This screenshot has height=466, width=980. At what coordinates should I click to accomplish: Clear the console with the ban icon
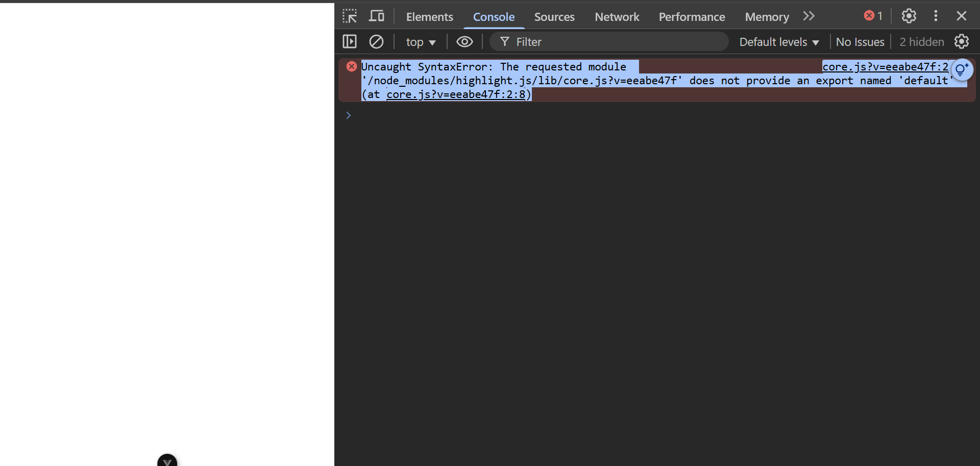click(x=376, y=41)
